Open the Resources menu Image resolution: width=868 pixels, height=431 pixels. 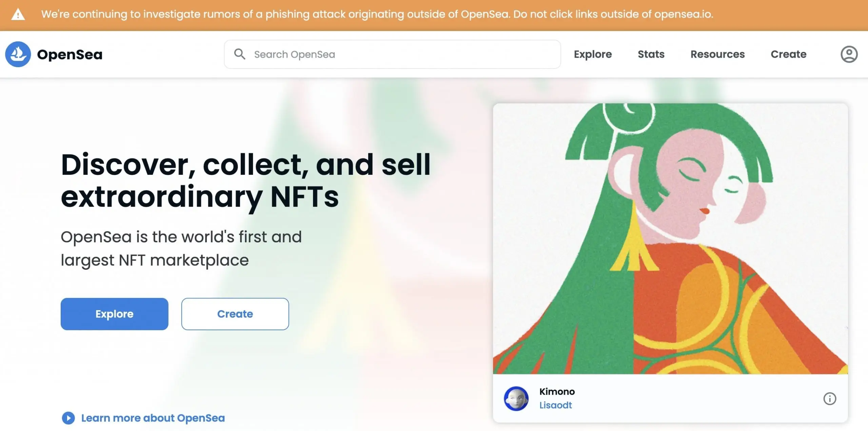click(717, 54)
